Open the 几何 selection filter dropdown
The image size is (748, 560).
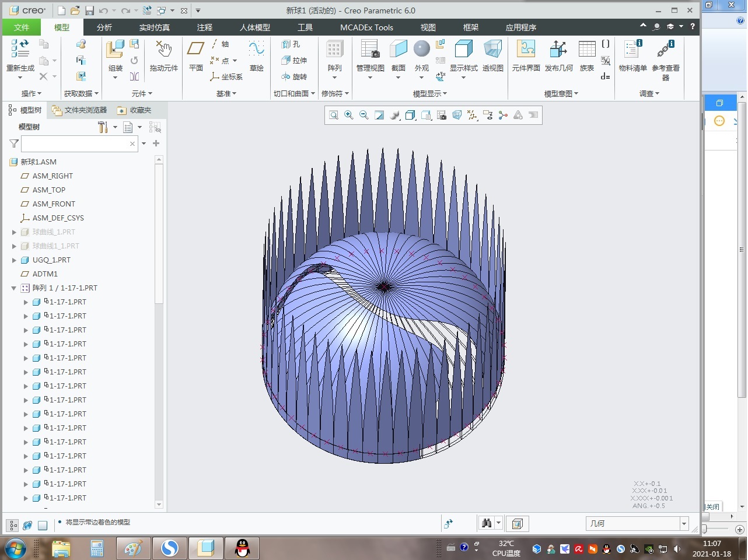coord(684,524)
